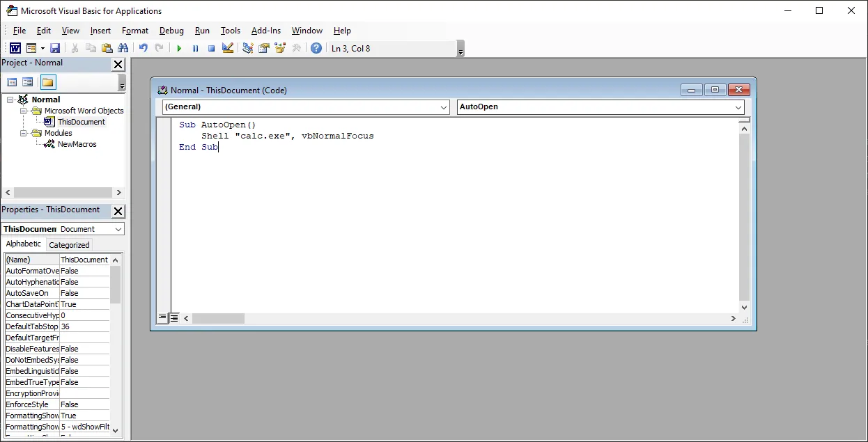The height and width of the screenshot is (442, 868).
Task: Close the Properties - ThisDocument panel
Action: coord(118,211)
